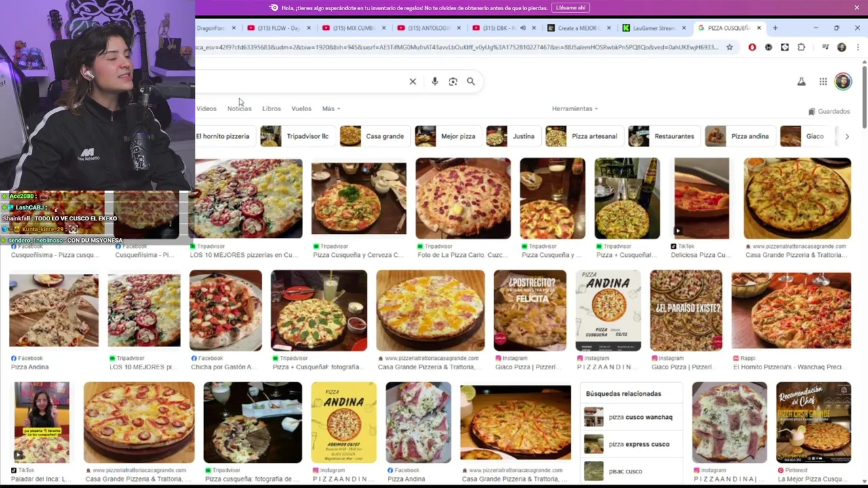Close the PIZZA CUSQUEÑA tab
Screen dimensions: 868x488
(x=759, y=28)
